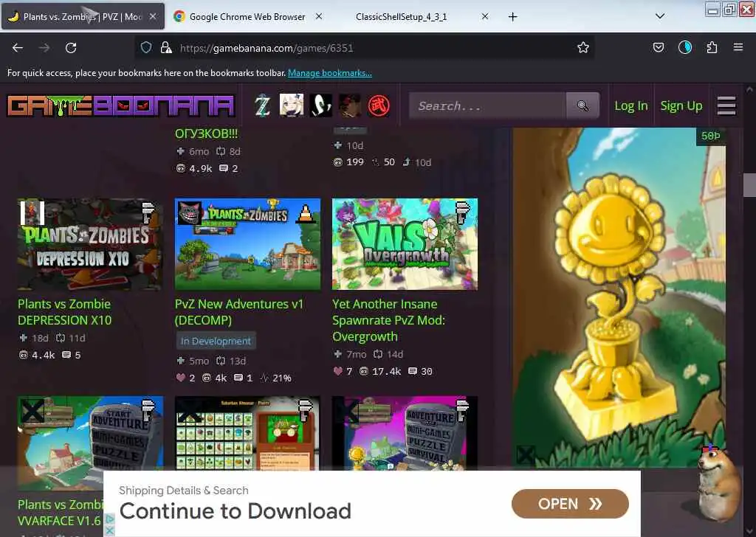Click the AdChoices icon on ad
Screen dimensions: 756x537
[109, 519]
